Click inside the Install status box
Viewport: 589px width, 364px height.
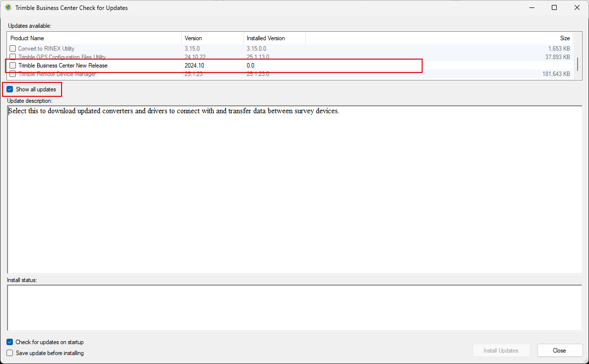point(295,308)
